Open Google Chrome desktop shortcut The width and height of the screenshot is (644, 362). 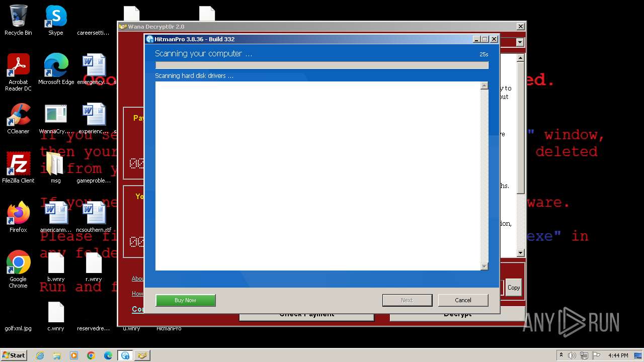(x=18, y=269)
